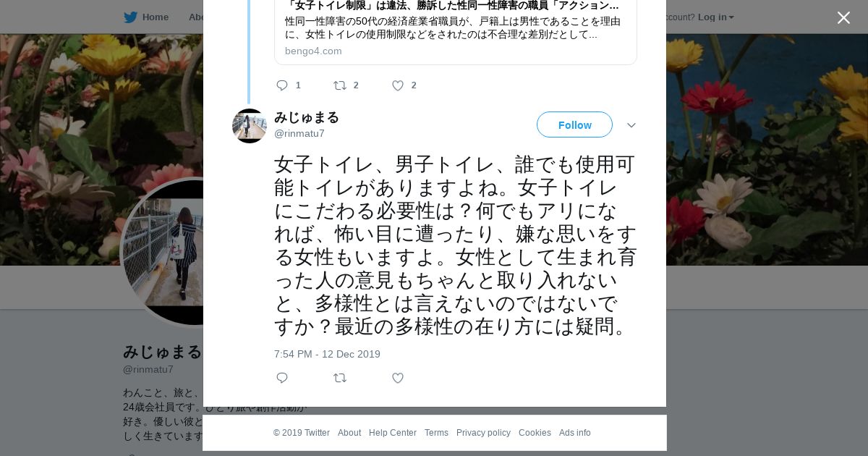
Task: Reply to the みじゅまる tweet
Action: coord(282,378)
